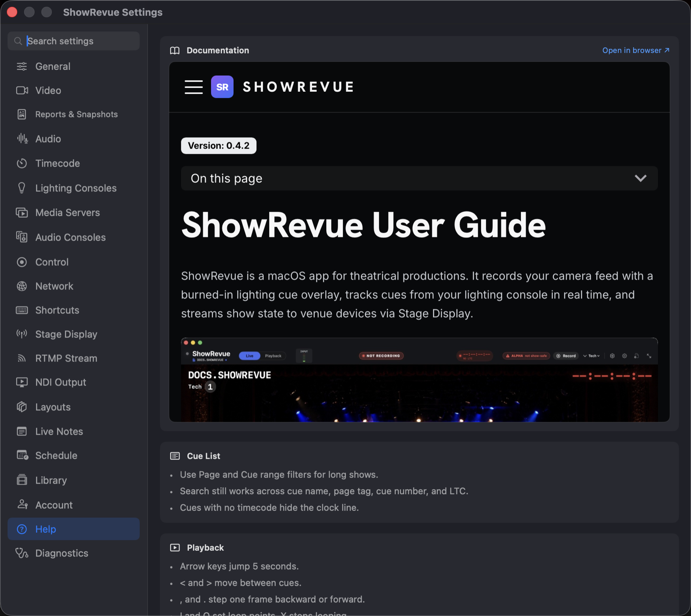This screenshot has height=616, width=691.
Task: Expand the On this page dropdown
Action: (419, 178)
